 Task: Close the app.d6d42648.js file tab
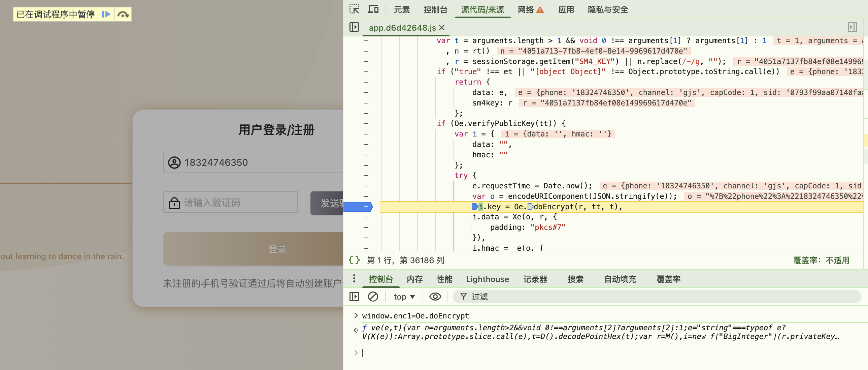[442, 28]
